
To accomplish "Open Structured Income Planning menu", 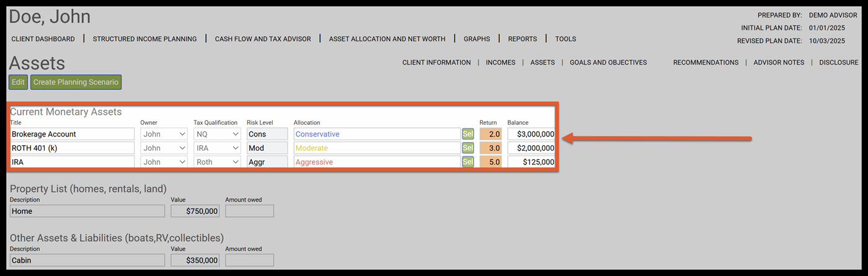I will tap(144, 39).
